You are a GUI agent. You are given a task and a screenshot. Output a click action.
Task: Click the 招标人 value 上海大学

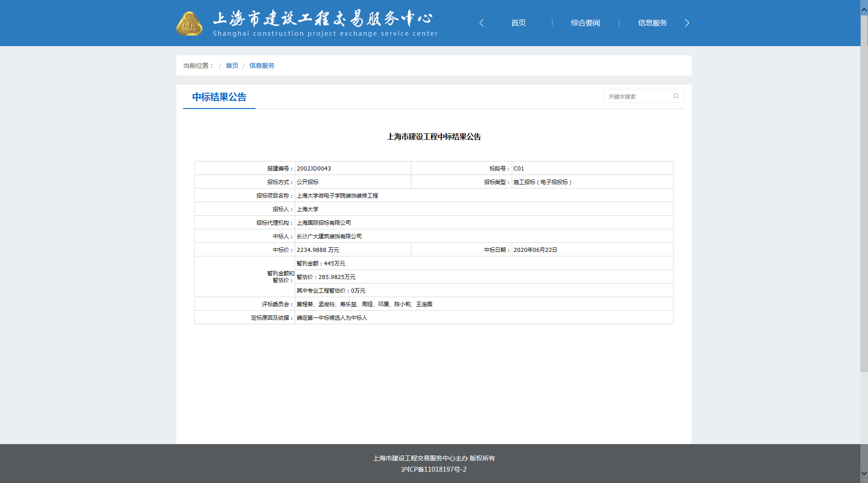coord(307,209)
